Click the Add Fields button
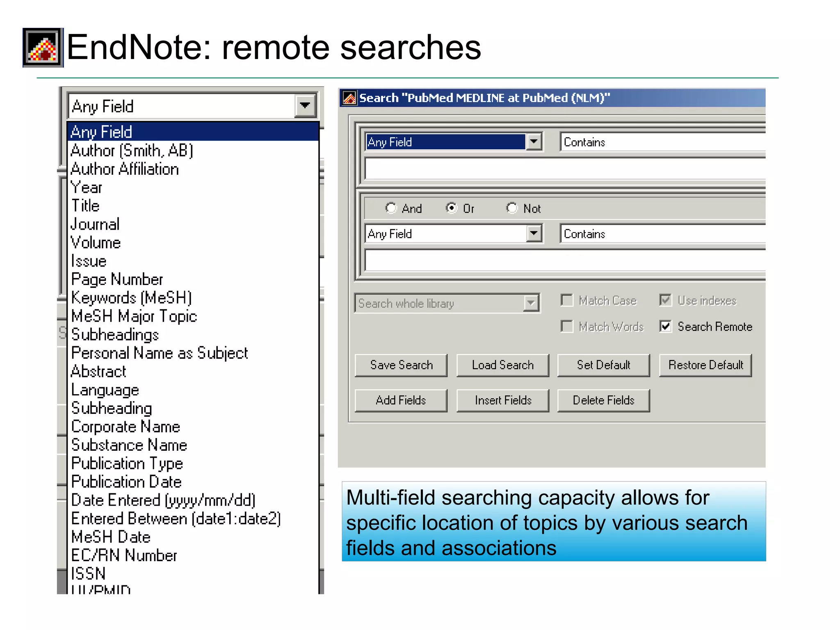This screenshot has height=630, width=840. pos(401,400)
